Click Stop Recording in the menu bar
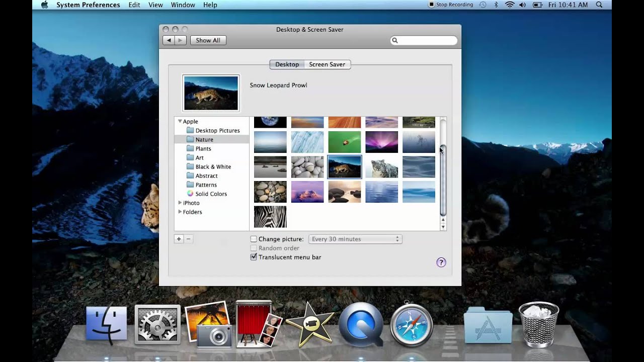644x362 pixels. (451, 5)
